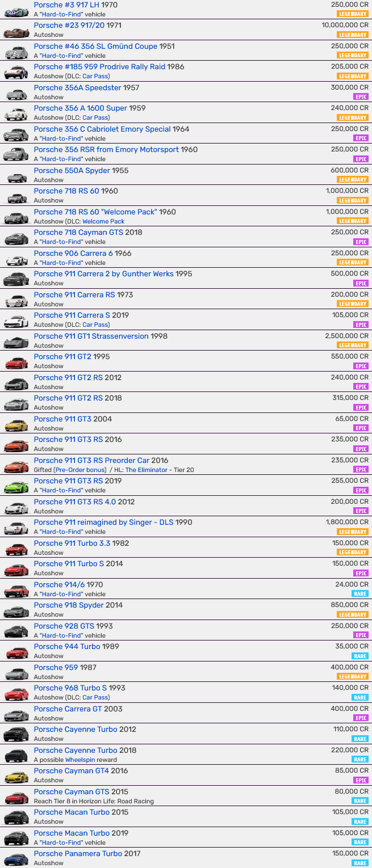Click the yellow Cayman GT4 thumbnail
The image size is (372, 868).
tap(16, 776)
